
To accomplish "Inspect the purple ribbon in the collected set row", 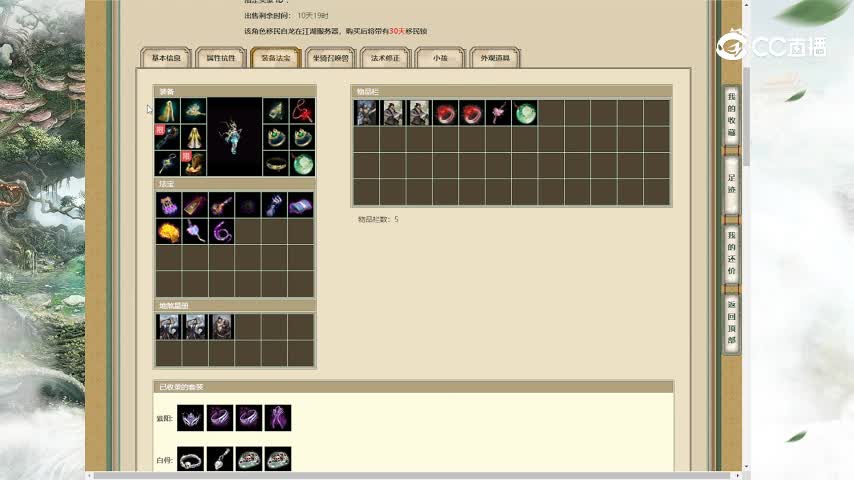I will 278,418.
